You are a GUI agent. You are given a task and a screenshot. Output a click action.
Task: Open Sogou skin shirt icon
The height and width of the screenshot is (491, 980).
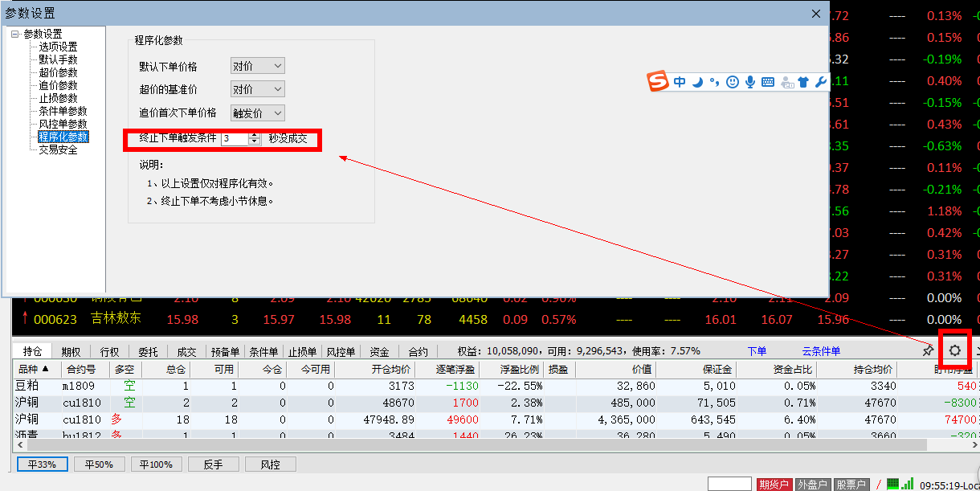click(x=803, y=82)
